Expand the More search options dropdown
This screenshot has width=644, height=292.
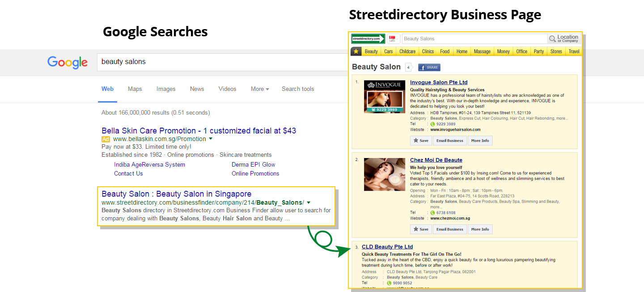260,89
